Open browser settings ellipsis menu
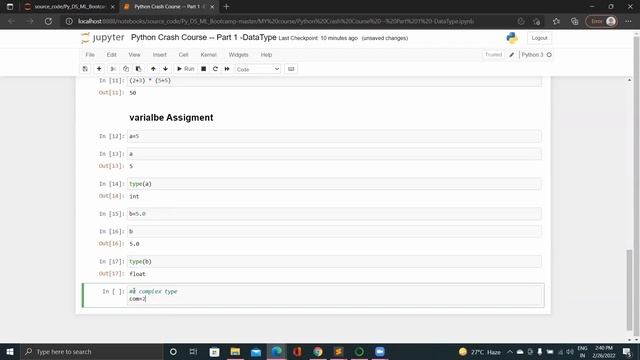 pyautogui.click(x=628, y=21)
